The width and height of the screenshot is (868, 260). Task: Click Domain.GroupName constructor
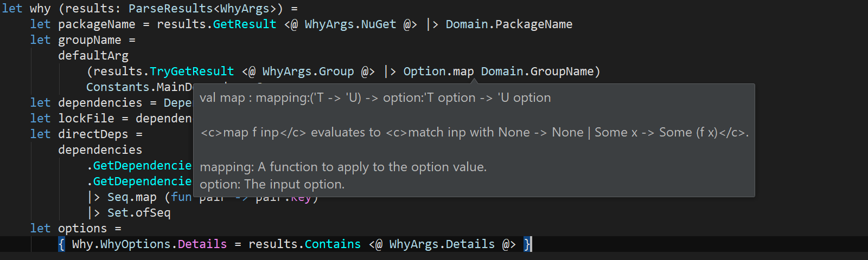click(x=537, y=71)
